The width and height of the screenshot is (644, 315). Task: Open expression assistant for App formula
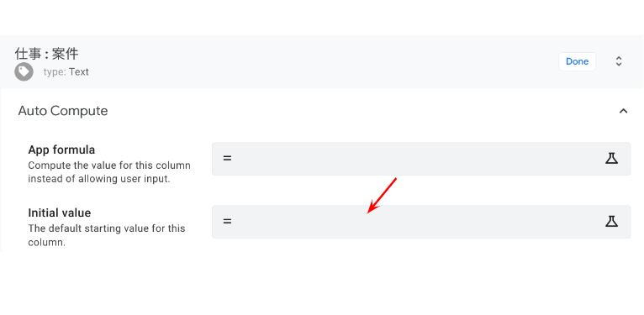coord(611,158)
